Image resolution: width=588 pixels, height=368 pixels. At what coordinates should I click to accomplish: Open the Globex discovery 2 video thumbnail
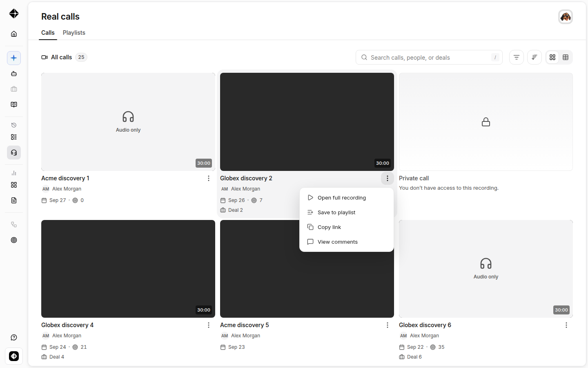click(307, 122)
